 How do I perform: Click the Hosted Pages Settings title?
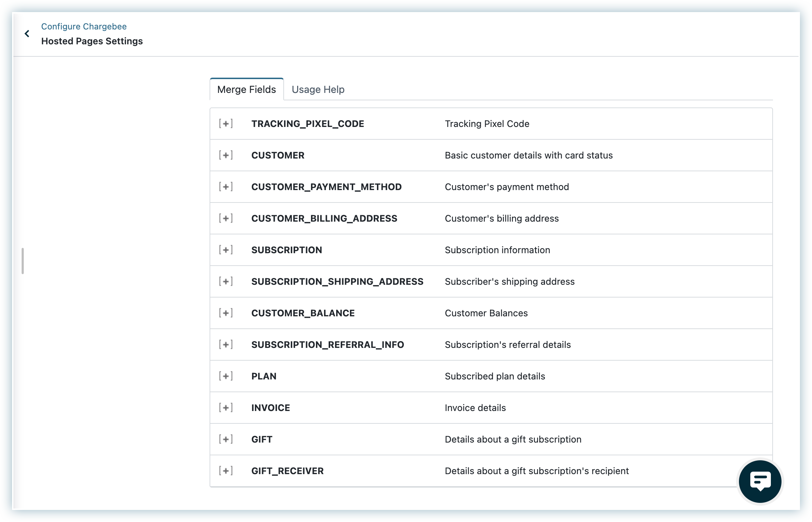(x=92, y=41)
